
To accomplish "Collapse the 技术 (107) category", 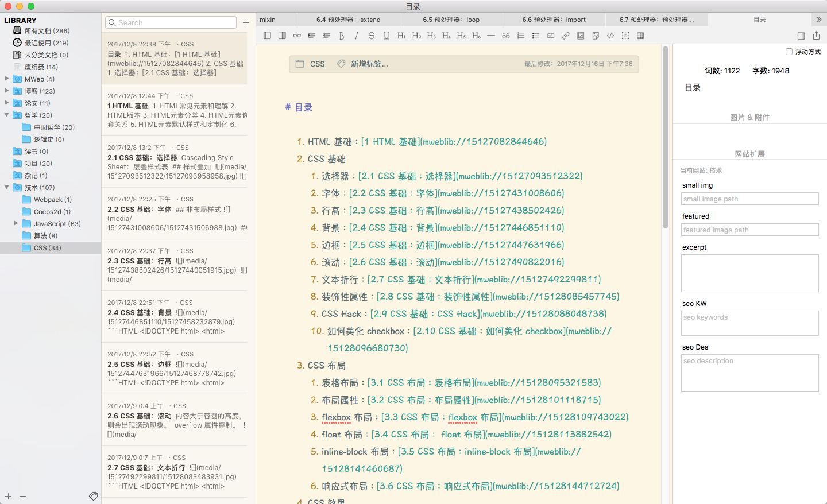I will (x=7, y=187).
